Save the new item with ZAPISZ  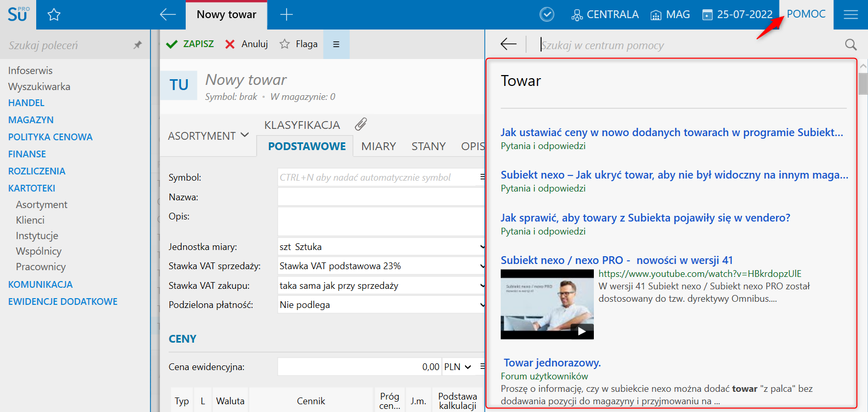coord(190,44)
